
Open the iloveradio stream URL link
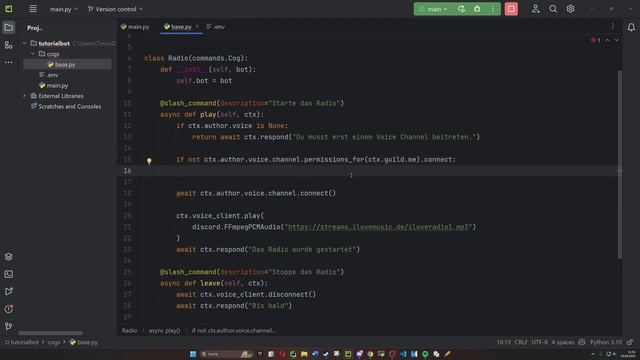coord(378,227)
